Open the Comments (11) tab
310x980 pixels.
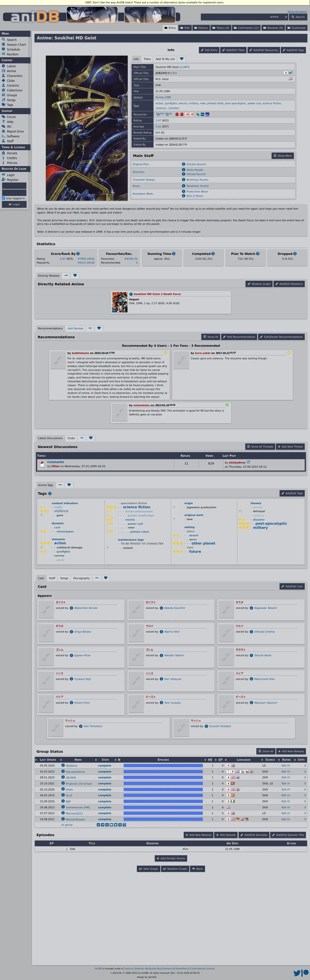(x=246, y=28)
